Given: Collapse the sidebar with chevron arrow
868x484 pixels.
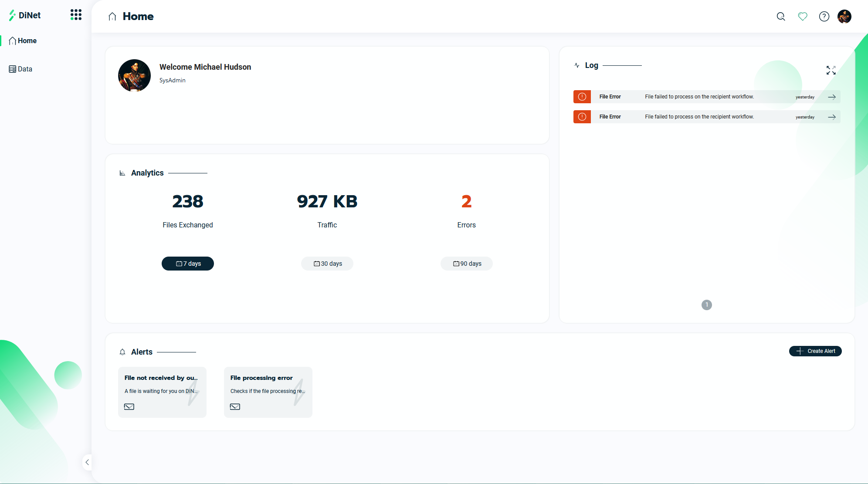Looking at the screenshot, I should (x=87, y=462).
